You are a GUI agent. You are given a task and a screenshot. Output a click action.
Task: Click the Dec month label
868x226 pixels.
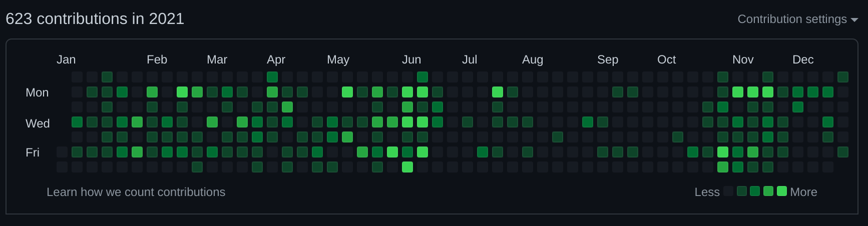click(803, 59)
